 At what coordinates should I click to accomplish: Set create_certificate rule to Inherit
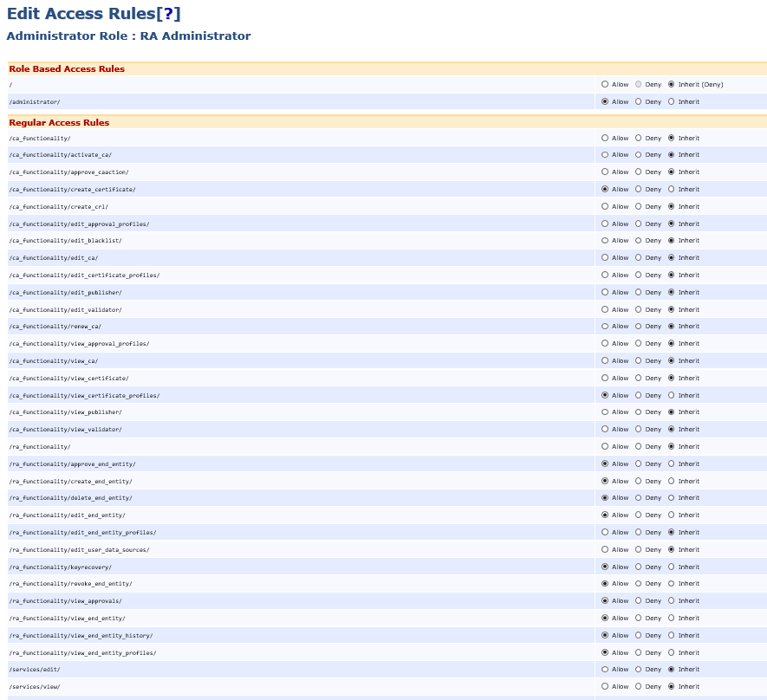click(x=671, y=189)
